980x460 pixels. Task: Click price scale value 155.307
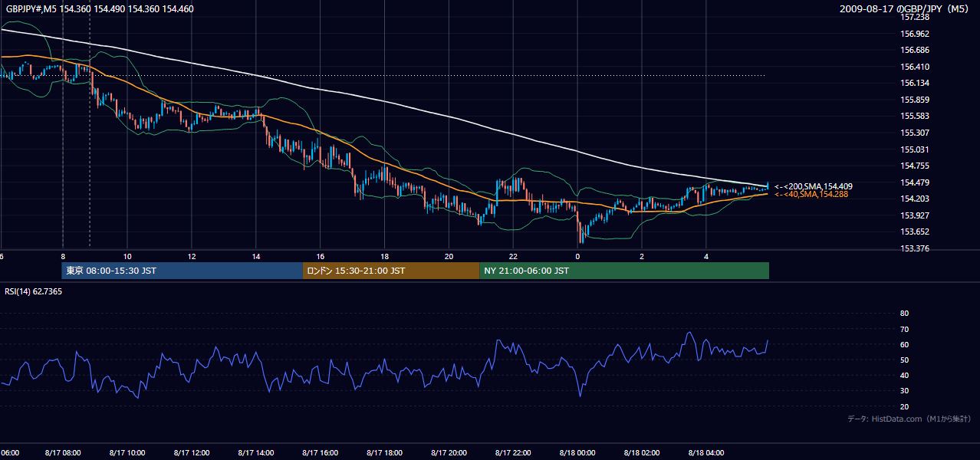(914, 133)
